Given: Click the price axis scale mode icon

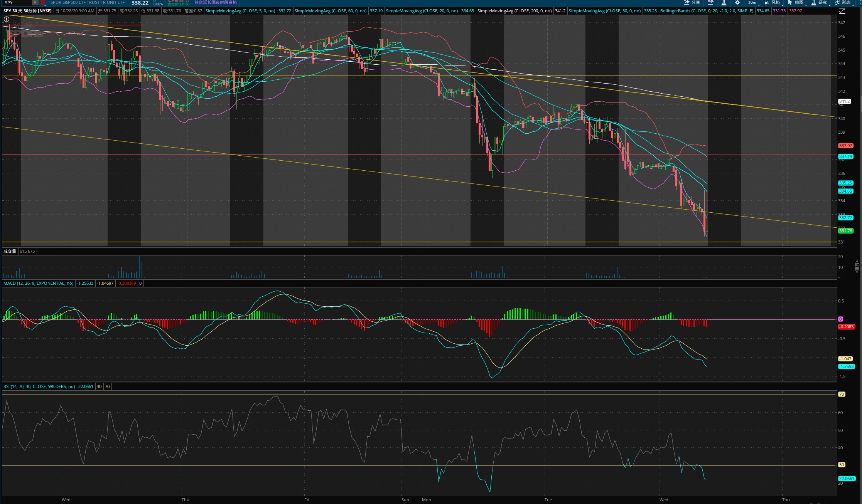Looking at the screenshot, I should (x=842, y=11).
